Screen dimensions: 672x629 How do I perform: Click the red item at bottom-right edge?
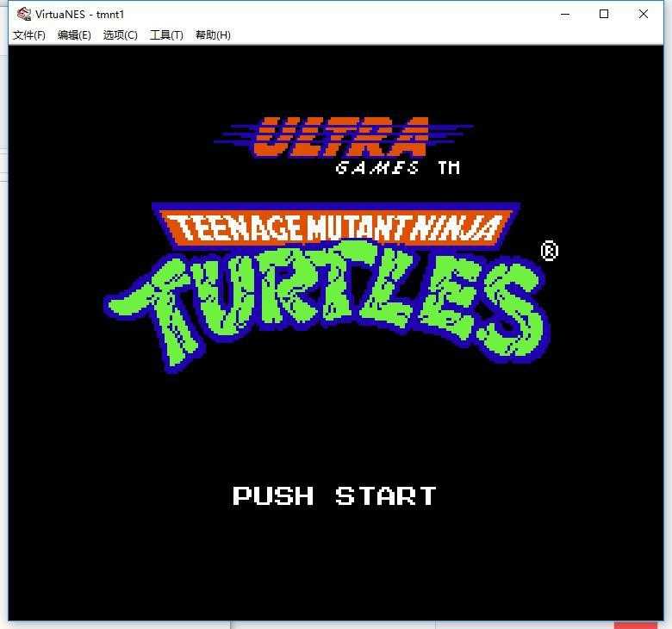[x=635, y=625]
